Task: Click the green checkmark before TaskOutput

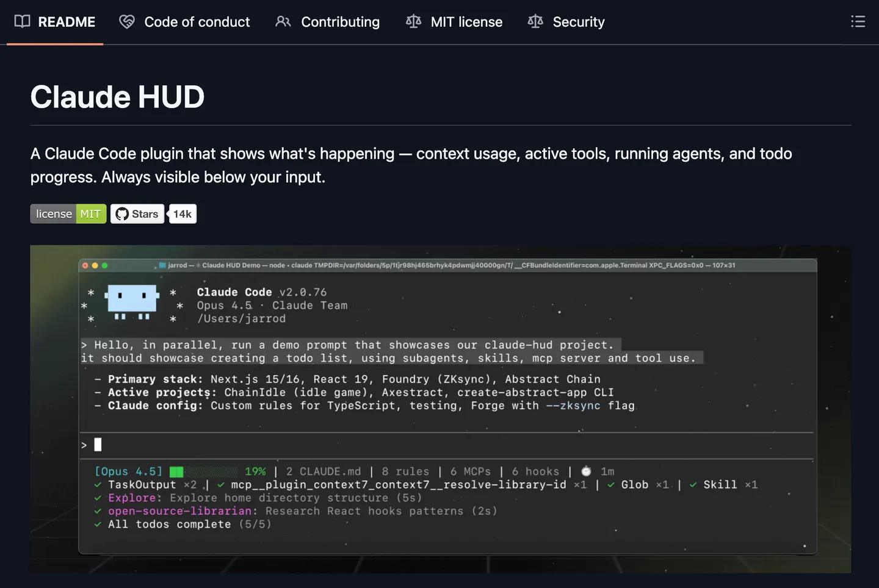Action: click(98, 485)
